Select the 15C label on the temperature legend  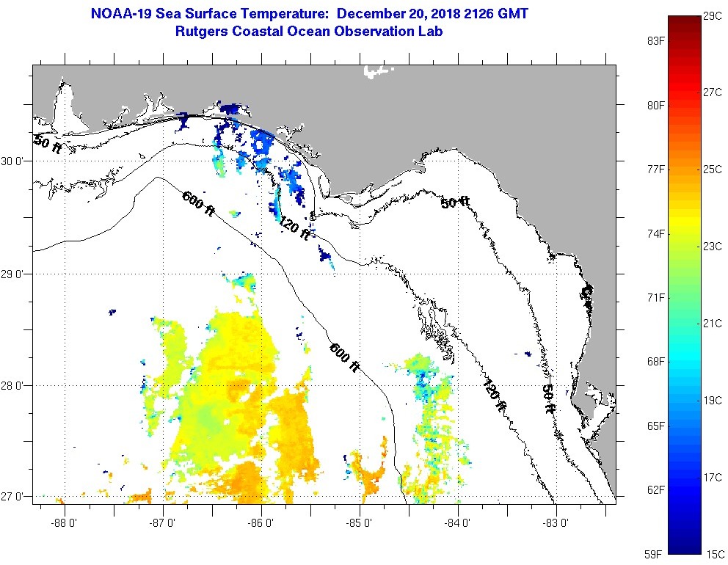coord(712,553)
